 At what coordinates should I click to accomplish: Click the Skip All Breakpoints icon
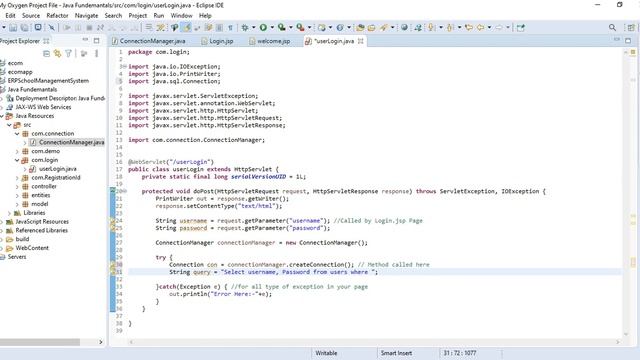[52, 28]
